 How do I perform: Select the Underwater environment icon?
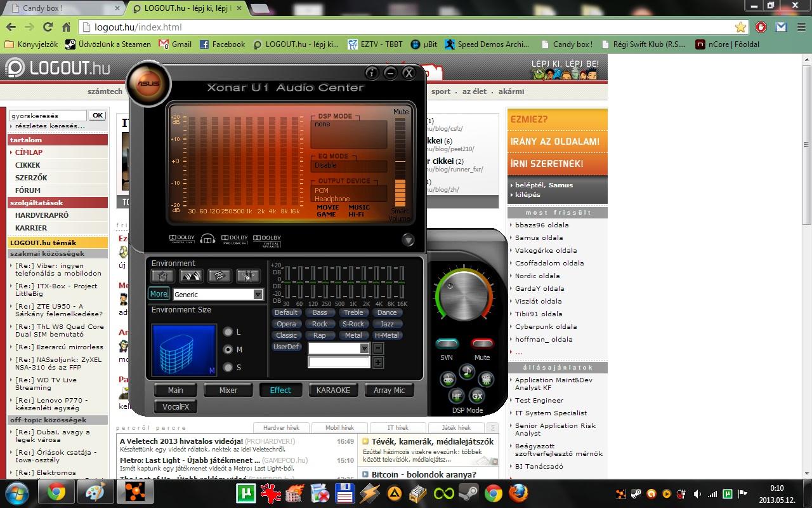coord(219,276)
